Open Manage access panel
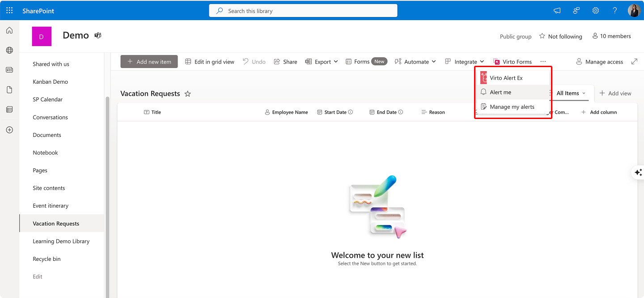Image resolution: width=644 pixels, height=298 pixels. [x=599, y=62]
